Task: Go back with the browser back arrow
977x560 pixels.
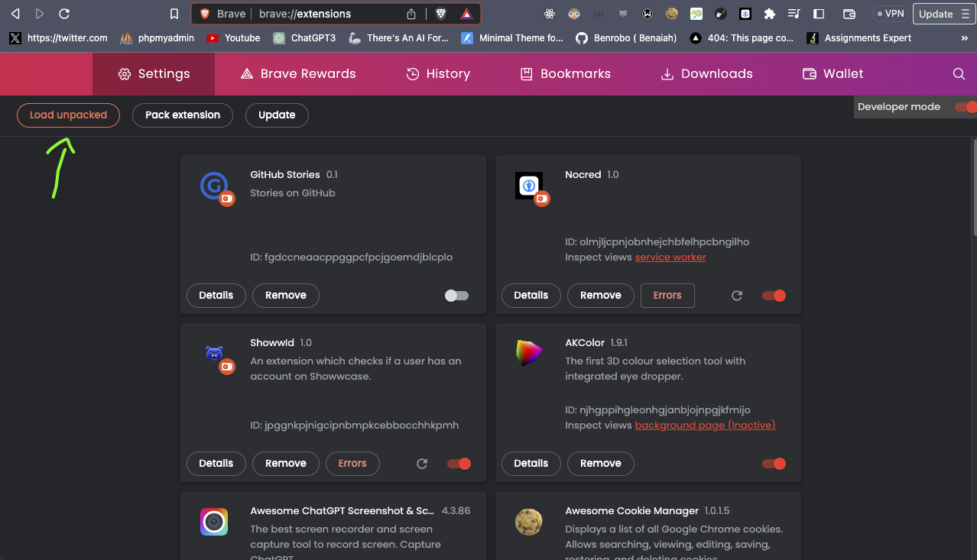Action: coord(15,14)
